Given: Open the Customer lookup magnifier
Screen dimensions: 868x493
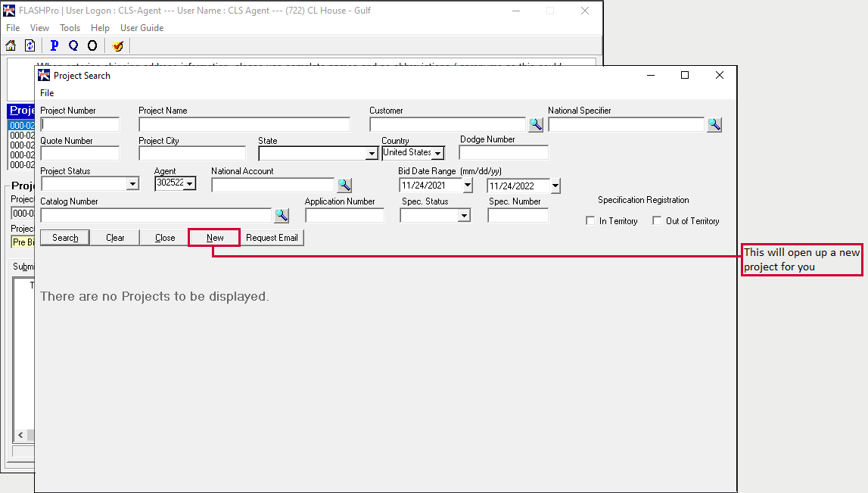Looking at the screenshot, I should pyautogui.click(x=536, y=125).
